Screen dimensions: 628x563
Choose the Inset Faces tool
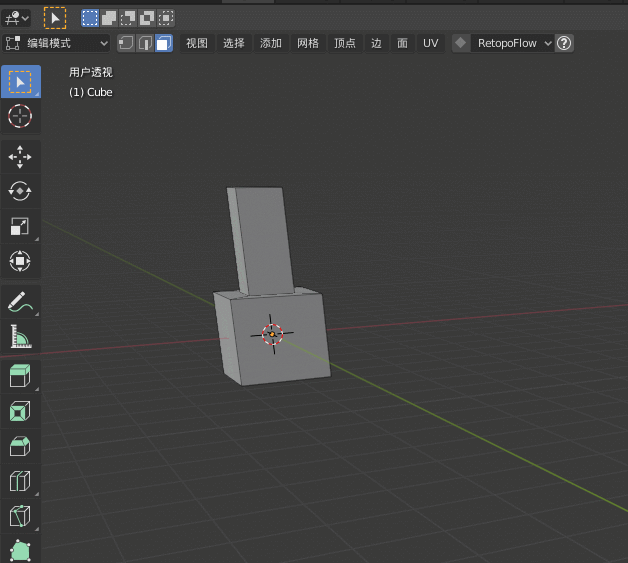pos(20,411)
